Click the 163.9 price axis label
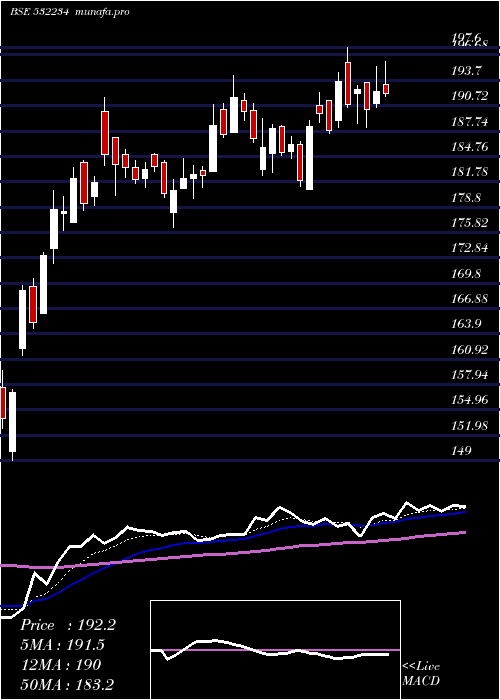Image resolution: width=500 pixels, height=700 pixels. [467, 324]
